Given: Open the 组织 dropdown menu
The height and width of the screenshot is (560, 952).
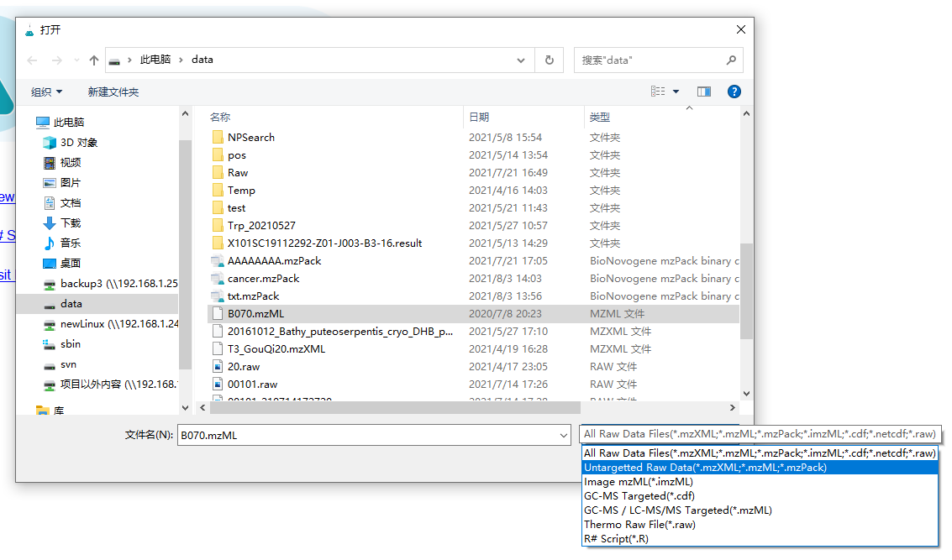Looking at the screenshot, I should pyautogui.click(x=46, y=92).
